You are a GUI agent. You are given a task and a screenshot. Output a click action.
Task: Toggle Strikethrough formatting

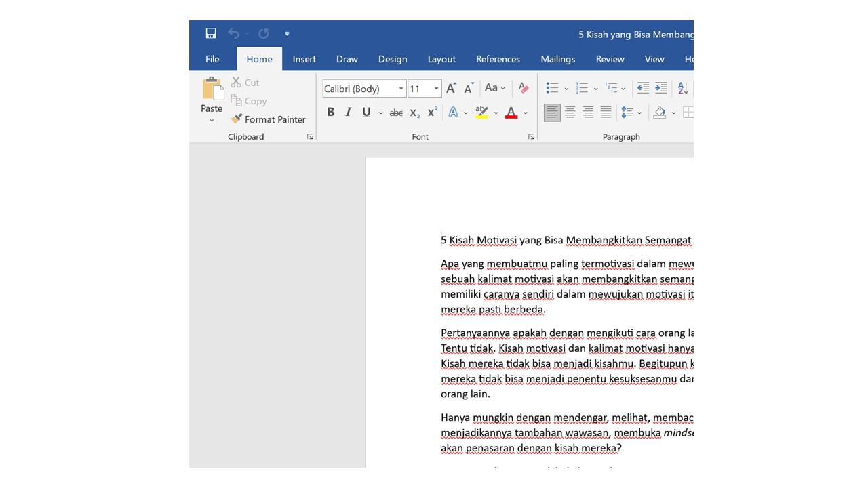[x=396, y=113]
